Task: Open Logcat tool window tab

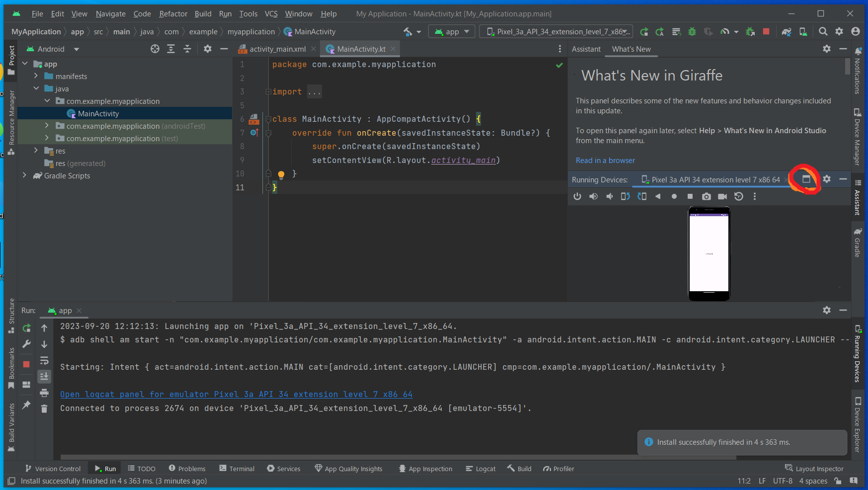Action: click(480, 469)
